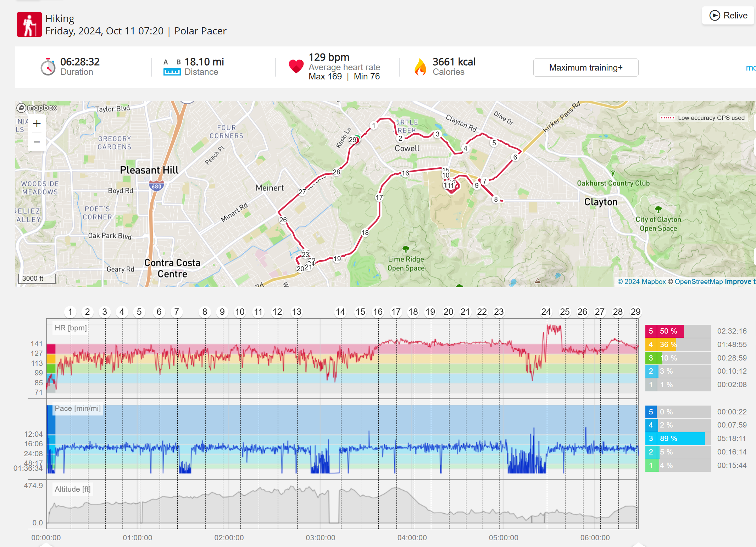
Task: Click mile marker 18 on map route
Action: (365, 233)
